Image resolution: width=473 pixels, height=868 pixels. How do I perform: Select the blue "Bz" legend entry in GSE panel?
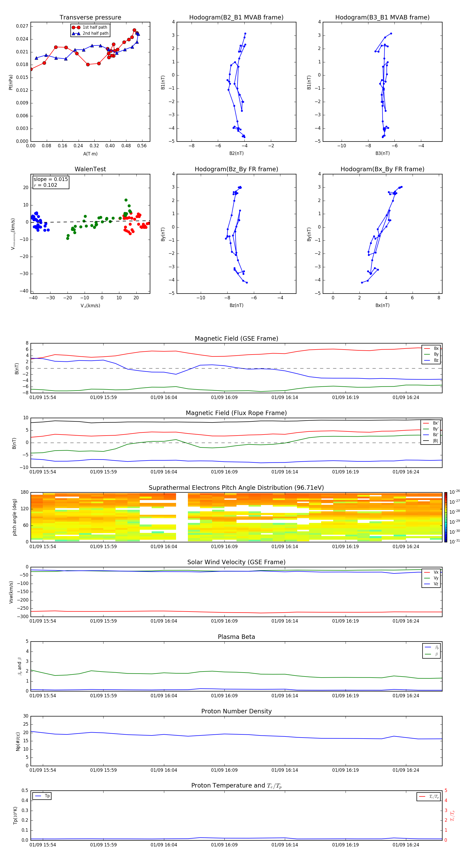[431, 360]
